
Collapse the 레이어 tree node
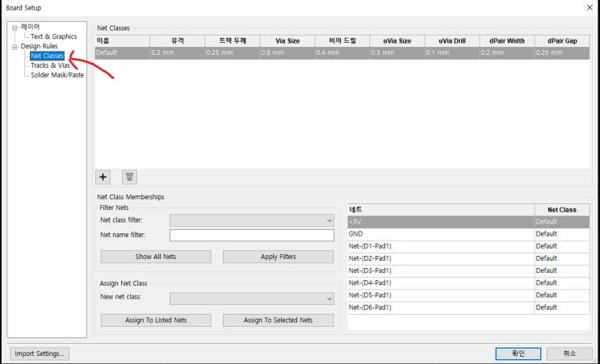tap(15, 28)
